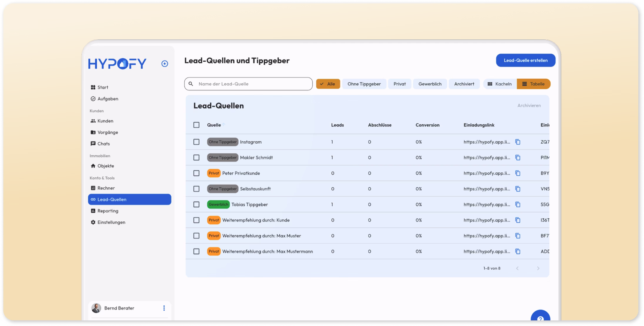The width and height of the screenshot is (644, 326).
Task: Collapse the sidebar with the arrow icon
Action: pos(165,64)
